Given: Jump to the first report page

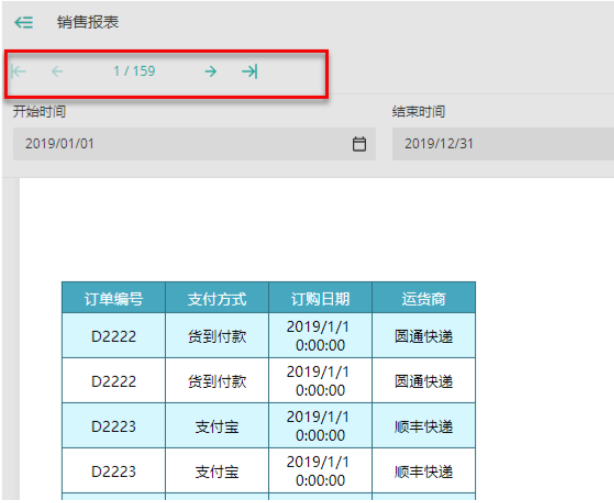Looking at the screenshot, I should click(19, 71).
